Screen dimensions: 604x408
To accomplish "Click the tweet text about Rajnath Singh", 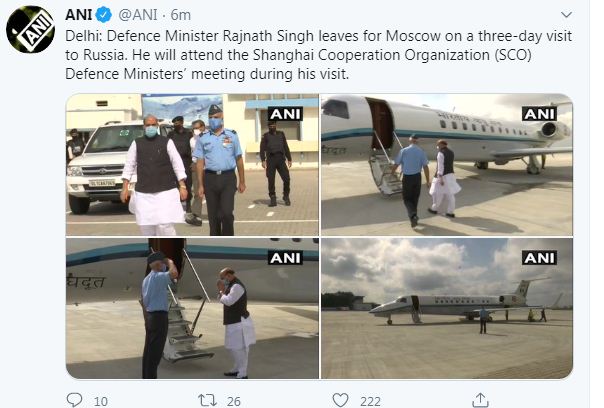I will pyautogui.click(x=319, y=55).
